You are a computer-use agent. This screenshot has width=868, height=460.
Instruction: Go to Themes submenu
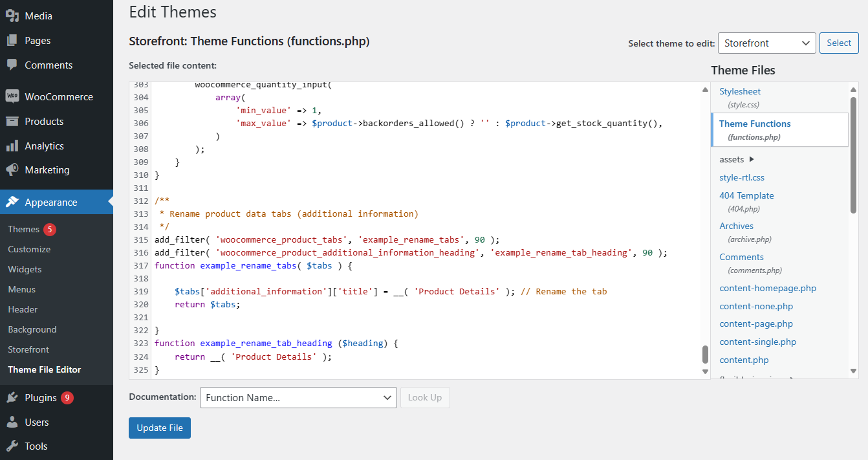[x=24, y=229]
